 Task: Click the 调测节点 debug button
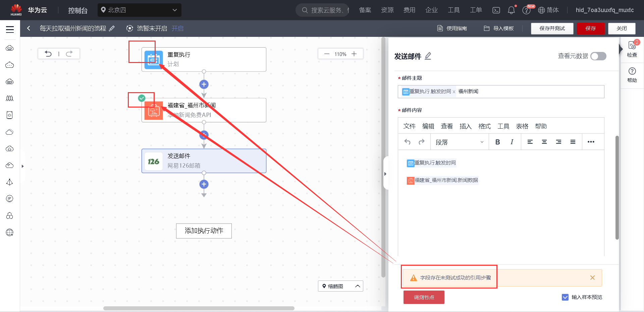424,297
